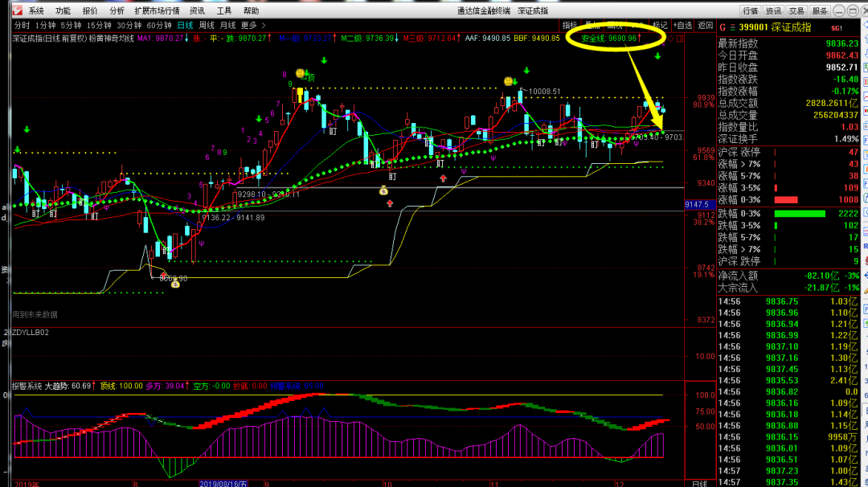
Task: Click the 行情 button at top right
Action: click(x=751, y=10)
